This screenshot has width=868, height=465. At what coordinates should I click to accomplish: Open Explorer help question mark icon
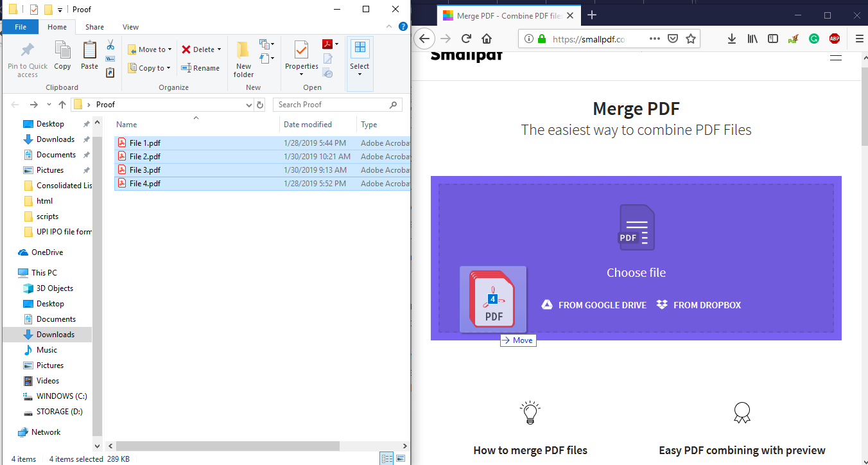[403, 27]
